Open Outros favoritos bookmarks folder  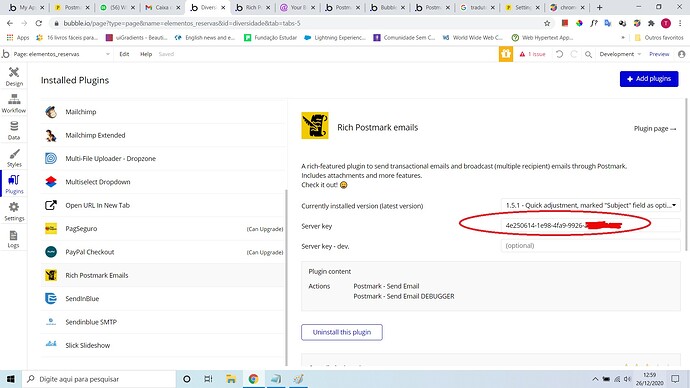659,38
